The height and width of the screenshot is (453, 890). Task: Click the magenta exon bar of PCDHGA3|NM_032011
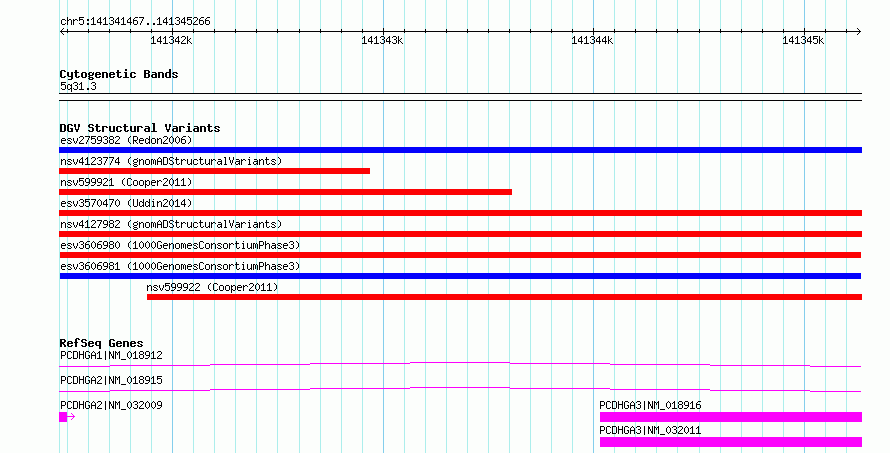click(731, 442)
